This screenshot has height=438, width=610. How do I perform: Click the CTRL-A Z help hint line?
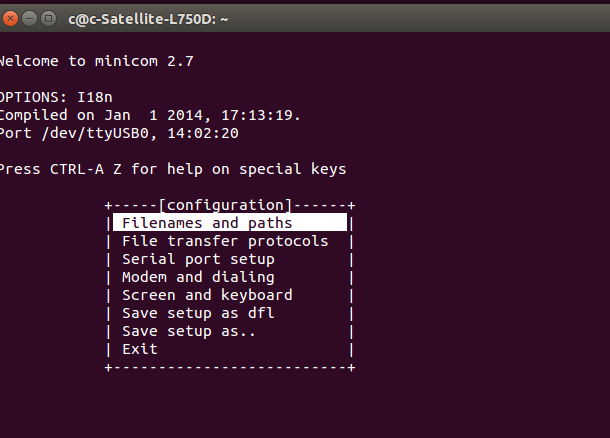(173, 169)
